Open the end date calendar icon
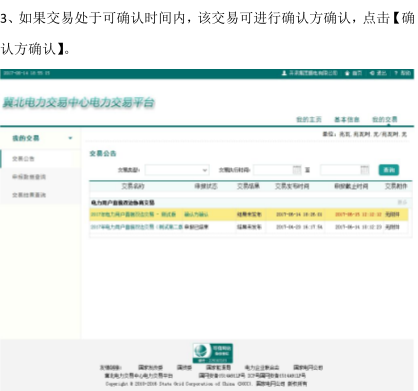This screenshot has width=418, height=391. 365,170
